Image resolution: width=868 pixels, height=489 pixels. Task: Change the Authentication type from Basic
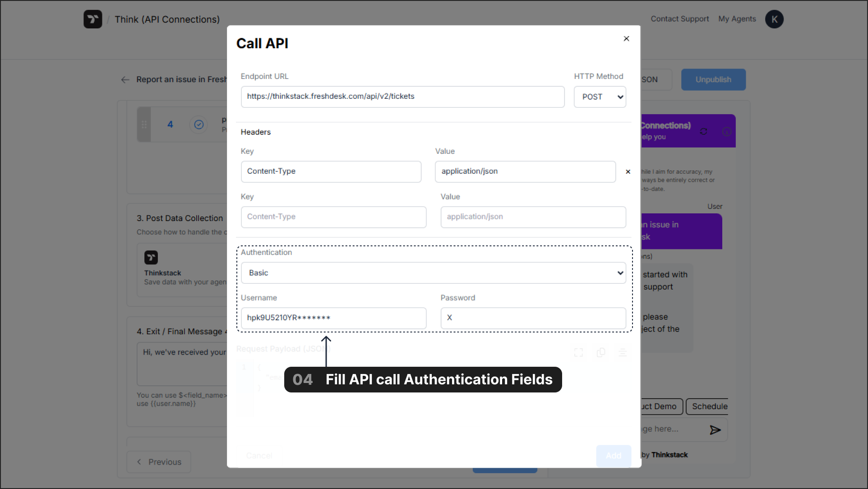pyautogui.click(x=433, y=272)
